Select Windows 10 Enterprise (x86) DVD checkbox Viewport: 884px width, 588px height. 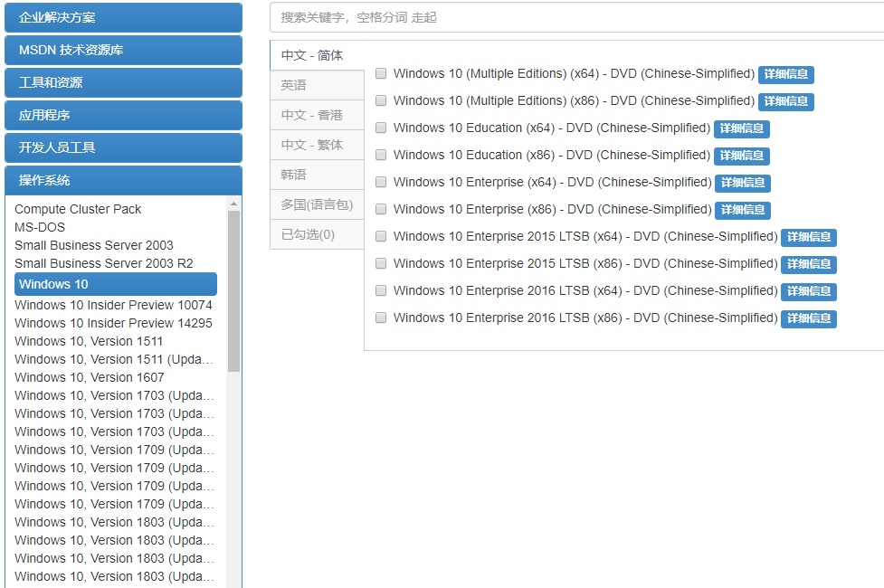pos(381,209)
